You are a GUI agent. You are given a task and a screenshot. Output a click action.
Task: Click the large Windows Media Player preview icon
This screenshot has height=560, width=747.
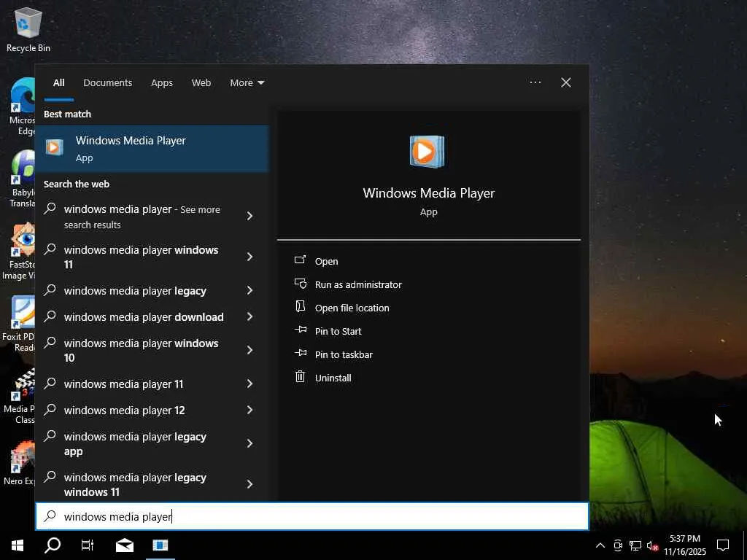pos(427,152)
